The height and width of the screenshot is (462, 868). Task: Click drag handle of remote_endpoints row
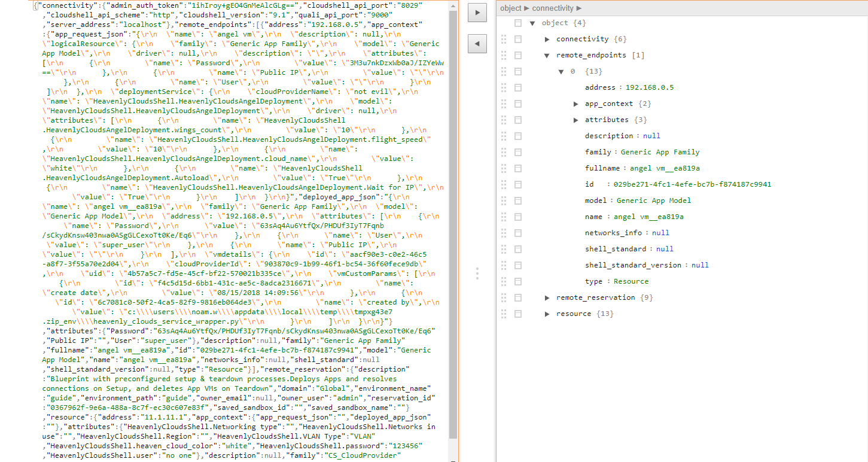click(504, 55)
